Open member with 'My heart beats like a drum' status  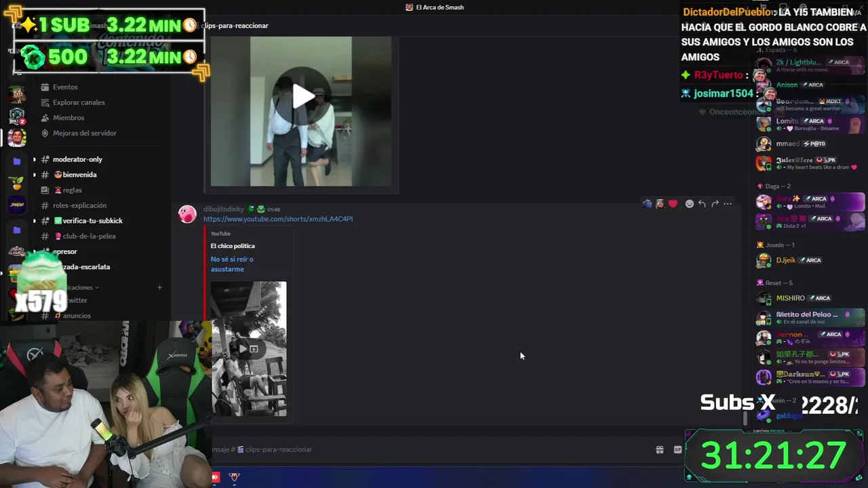(810, 163)
